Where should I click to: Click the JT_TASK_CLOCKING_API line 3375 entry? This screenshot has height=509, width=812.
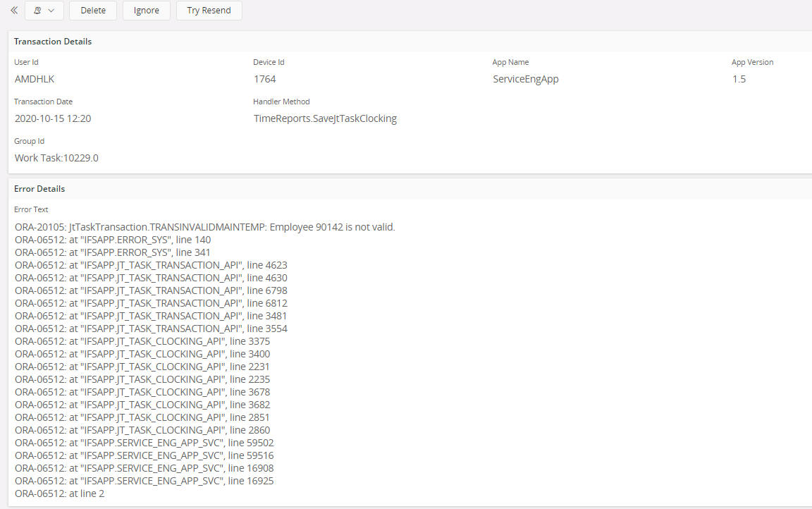[142, 341]
